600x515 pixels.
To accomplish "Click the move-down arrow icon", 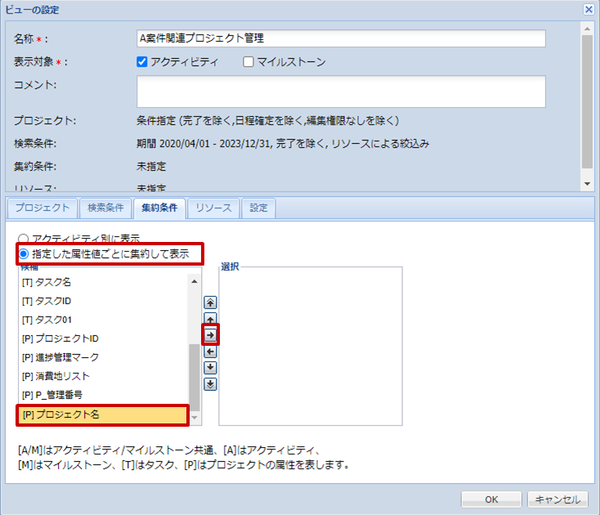I will [210, 367].
